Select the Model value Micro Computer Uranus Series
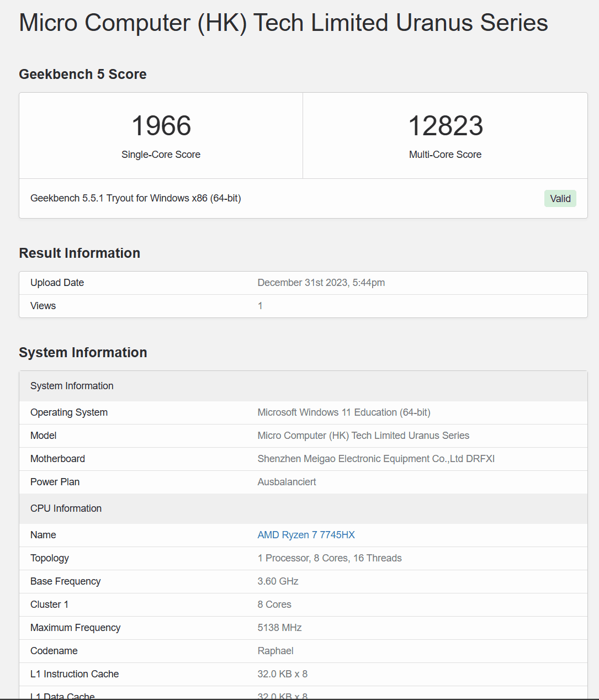Image resolution: width=599 pixels, height=700 pixels. pyautogui.click(x=363, y=436)
